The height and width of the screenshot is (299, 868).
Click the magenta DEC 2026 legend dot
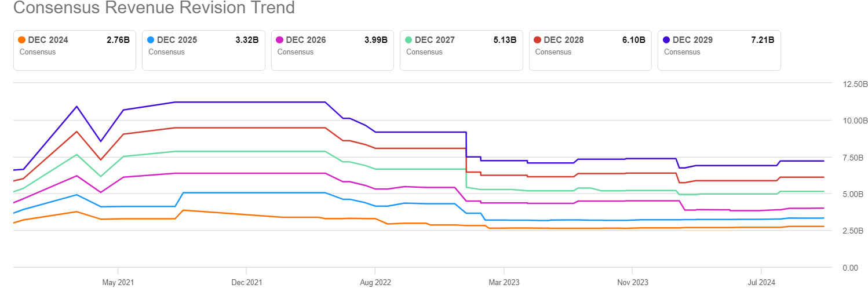click(280, 41)
